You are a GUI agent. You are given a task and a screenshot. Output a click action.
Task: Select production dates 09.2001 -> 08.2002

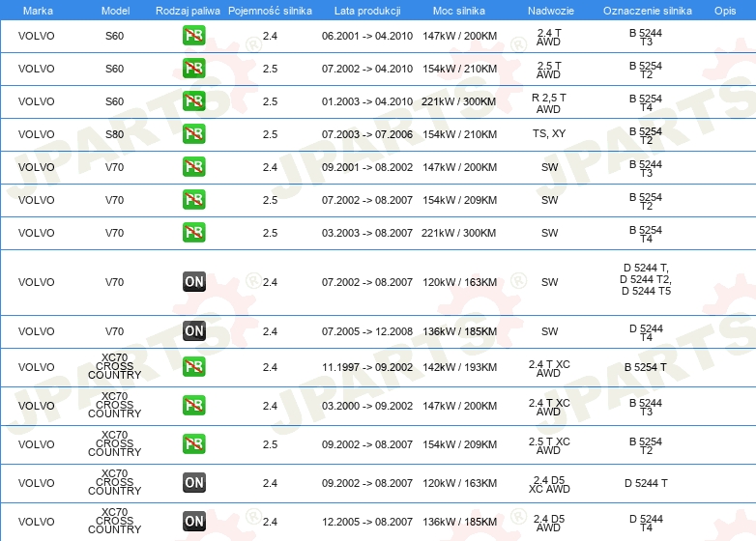367,167
